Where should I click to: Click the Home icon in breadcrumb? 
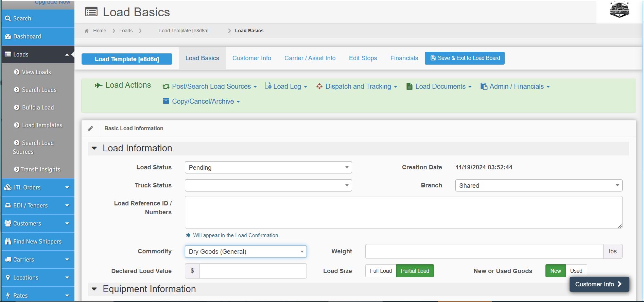pos(86,31)
